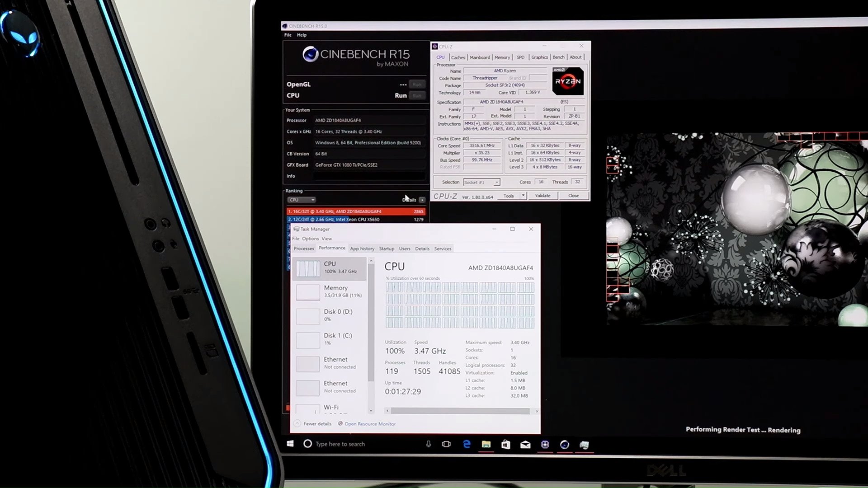Select Wi-Fi entry in Task Manager

tap(330, 408)
